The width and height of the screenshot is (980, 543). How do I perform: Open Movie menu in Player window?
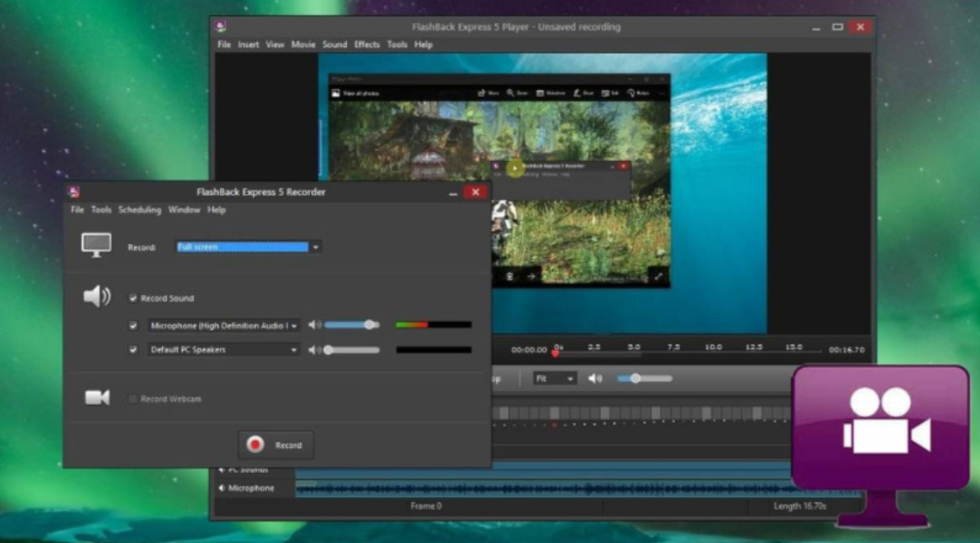point(303,44)
